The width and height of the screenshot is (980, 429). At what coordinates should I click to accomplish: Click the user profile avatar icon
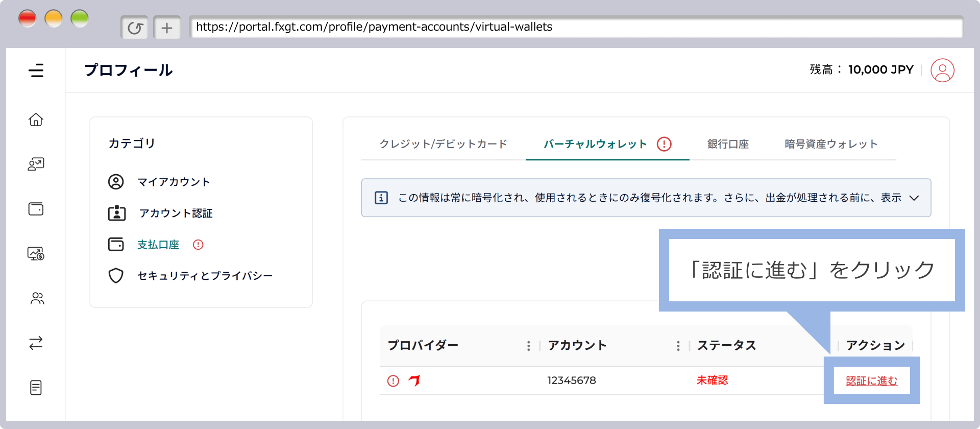(942, 70)
